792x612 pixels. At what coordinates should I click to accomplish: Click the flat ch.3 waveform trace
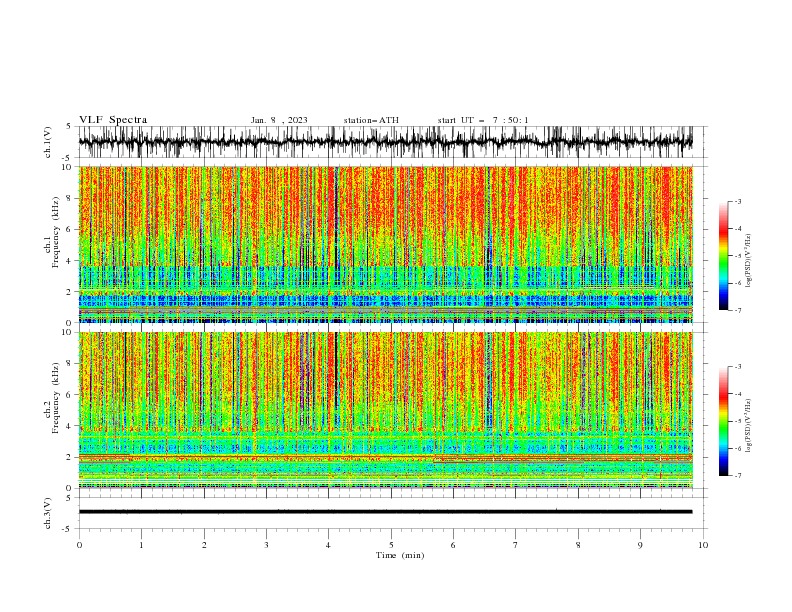click(386, 512)
